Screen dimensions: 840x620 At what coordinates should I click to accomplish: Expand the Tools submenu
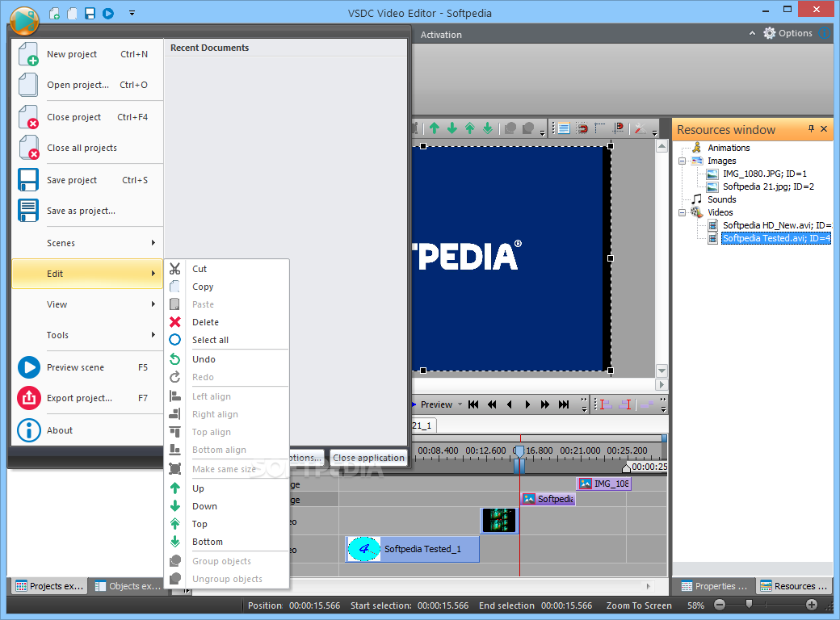[87, 335]
